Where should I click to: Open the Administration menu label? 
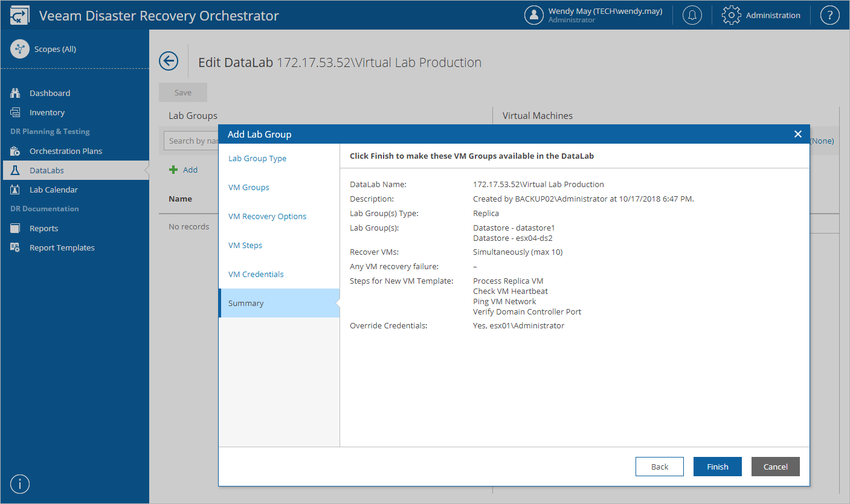coord(773,15)
